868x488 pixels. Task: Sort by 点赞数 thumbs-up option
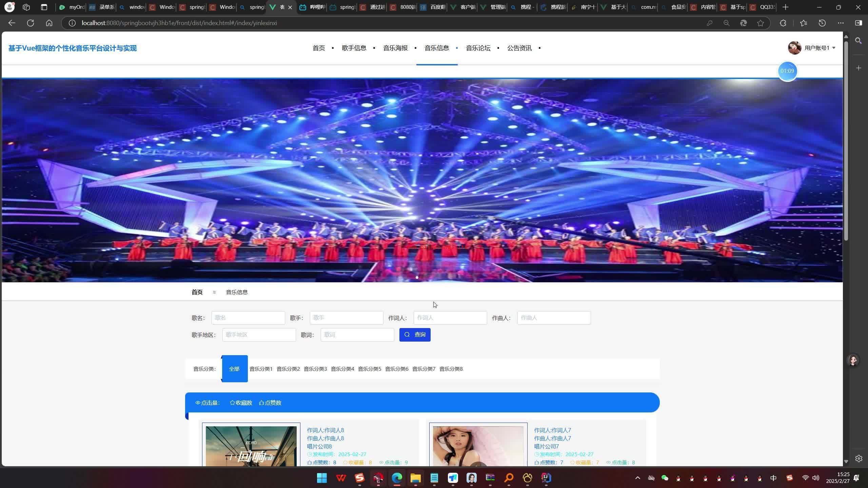coord(270,403)
